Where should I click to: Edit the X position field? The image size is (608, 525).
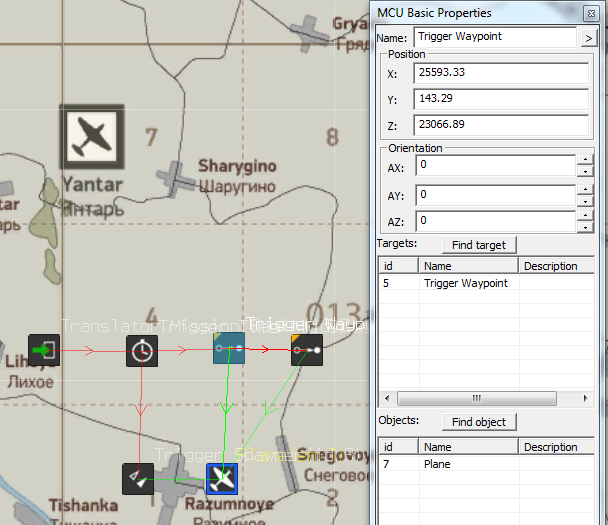(x=501, y=73)
